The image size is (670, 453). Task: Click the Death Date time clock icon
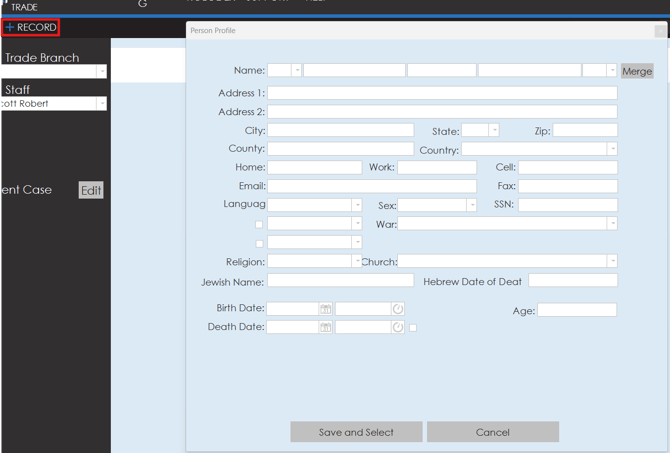point(398,327)
